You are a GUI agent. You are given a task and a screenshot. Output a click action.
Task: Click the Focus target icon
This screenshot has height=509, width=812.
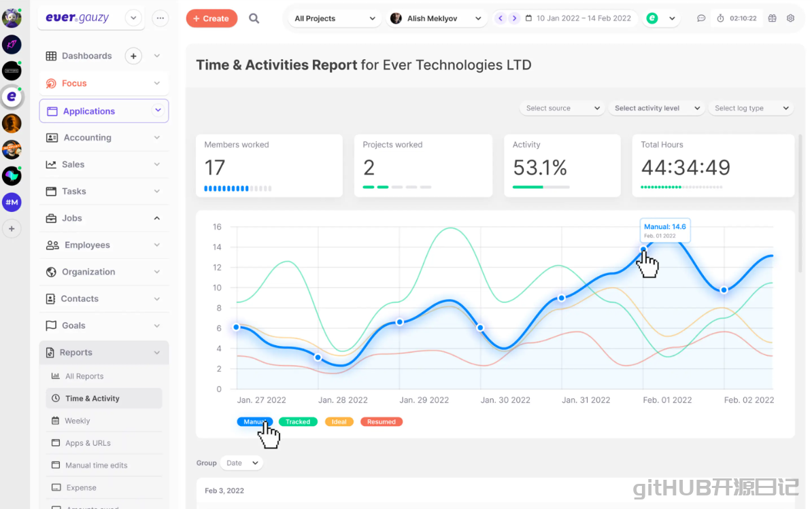(x=51, y=84)
